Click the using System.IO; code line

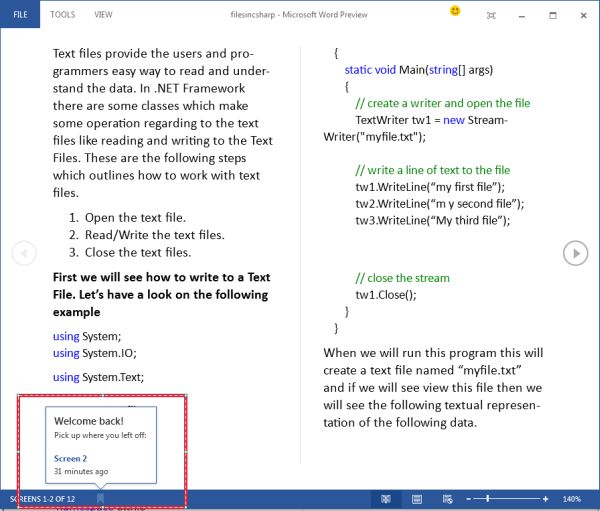[95, 353]
